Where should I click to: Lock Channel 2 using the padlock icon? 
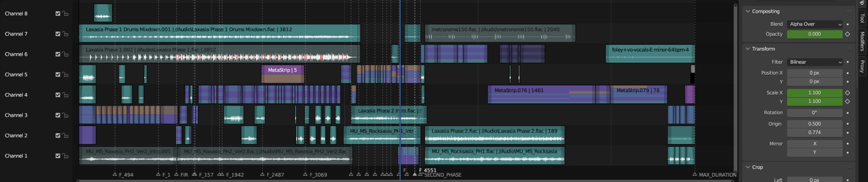pos(65,136)
